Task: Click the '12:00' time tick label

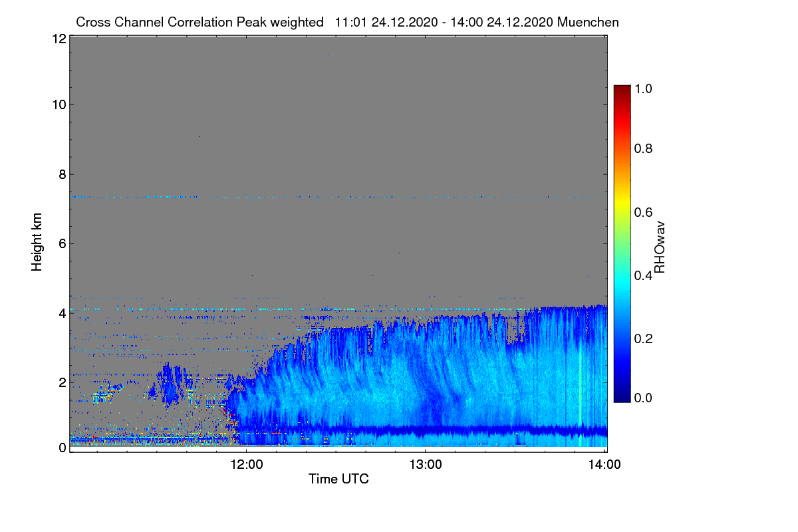Action: click(x=246, y=464)
